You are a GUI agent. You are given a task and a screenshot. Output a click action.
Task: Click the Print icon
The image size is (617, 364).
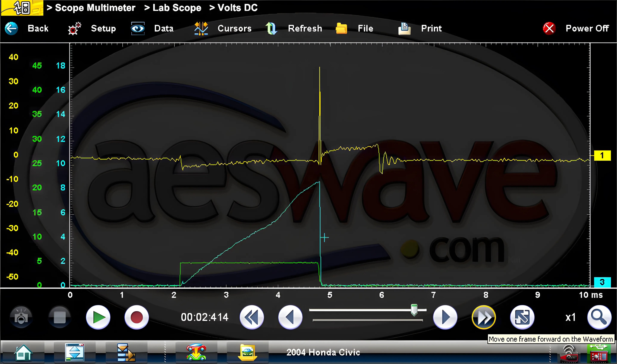(405, 28)
